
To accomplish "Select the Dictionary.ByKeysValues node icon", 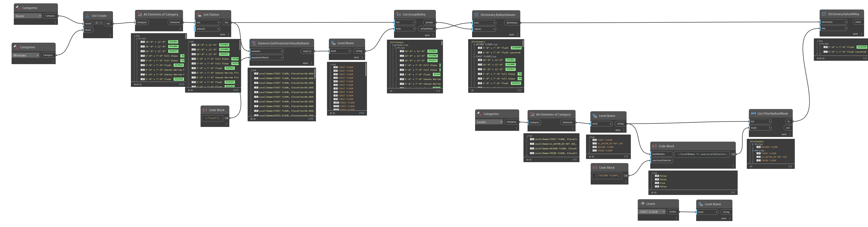I will 476,15.
